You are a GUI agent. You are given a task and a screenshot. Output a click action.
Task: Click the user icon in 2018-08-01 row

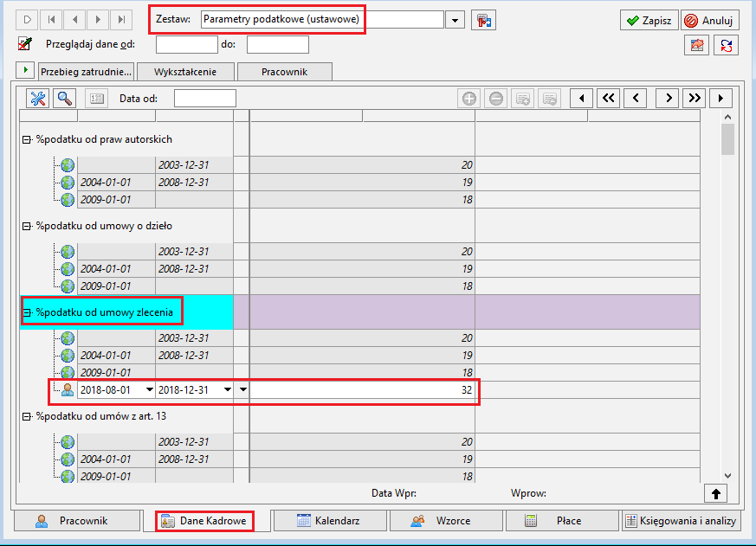pos(68,389)
